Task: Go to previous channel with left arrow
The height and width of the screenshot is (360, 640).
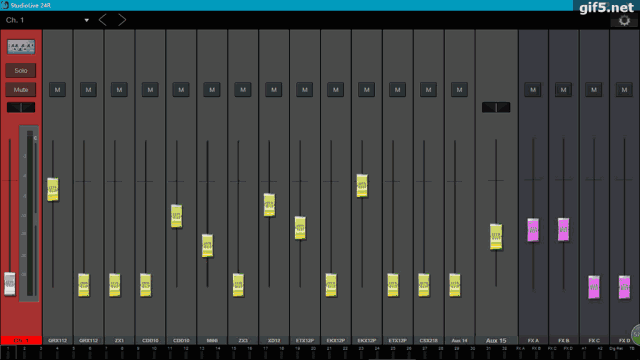Action: [103, 20]
